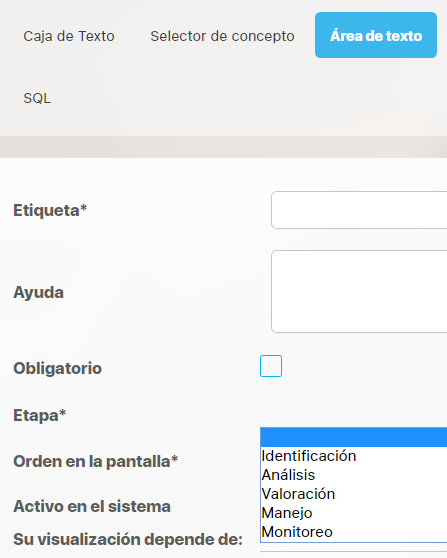Click the Su visualización depende de label

tap(128, 539)
